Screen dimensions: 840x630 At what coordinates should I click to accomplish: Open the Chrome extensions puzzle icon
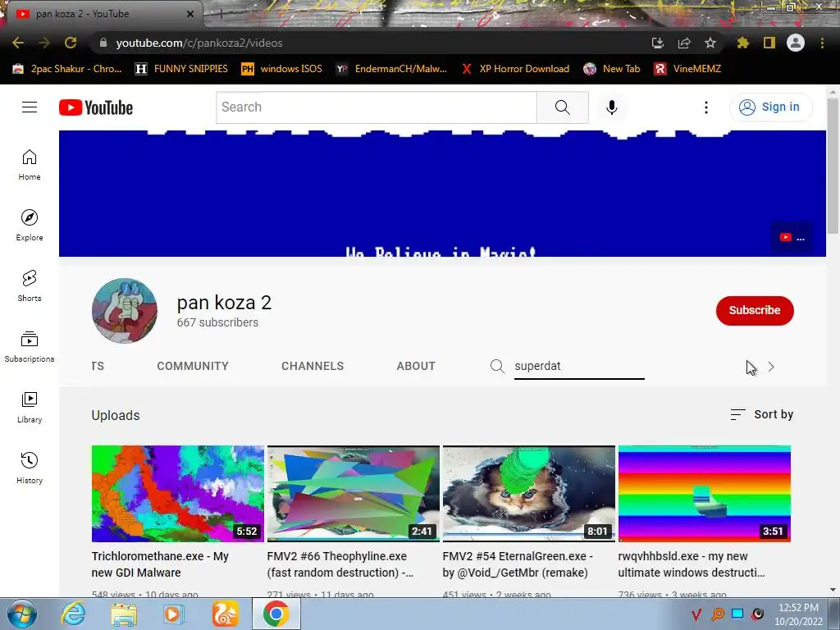click(742, 43)
